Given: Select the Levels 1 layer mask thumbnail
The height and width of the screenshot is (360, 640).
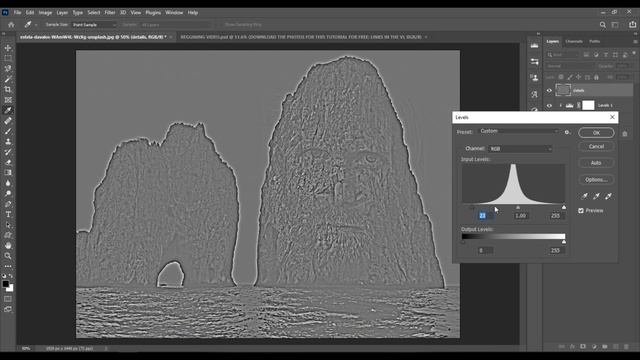Looking at the screenshot, I should pos(588,105).
